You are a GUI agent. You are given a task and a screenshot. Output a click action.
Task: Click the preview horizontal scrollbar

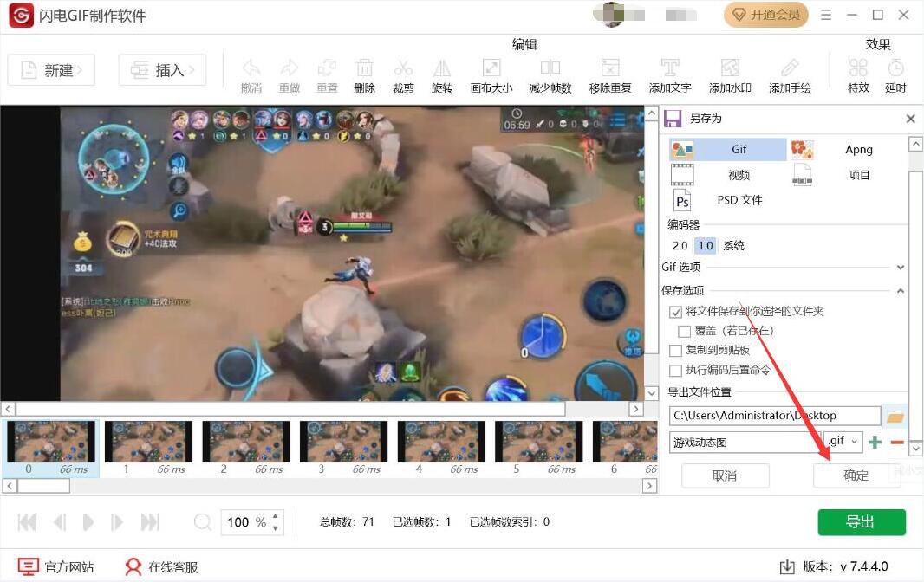[290, 409]
